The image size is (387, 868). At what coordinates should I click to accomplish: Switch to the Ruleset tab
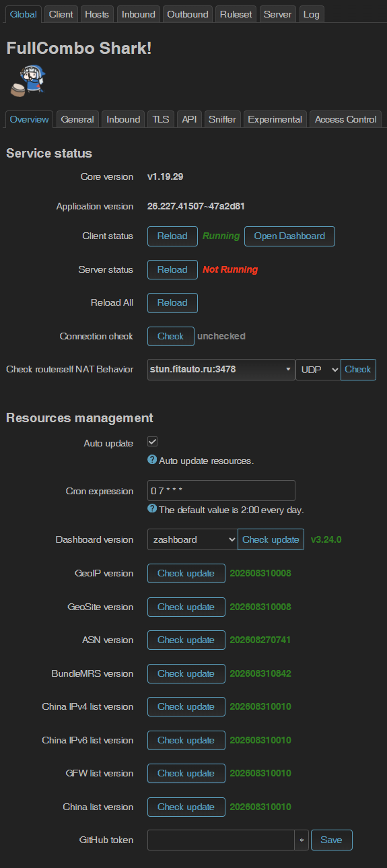tap(236, 14)
